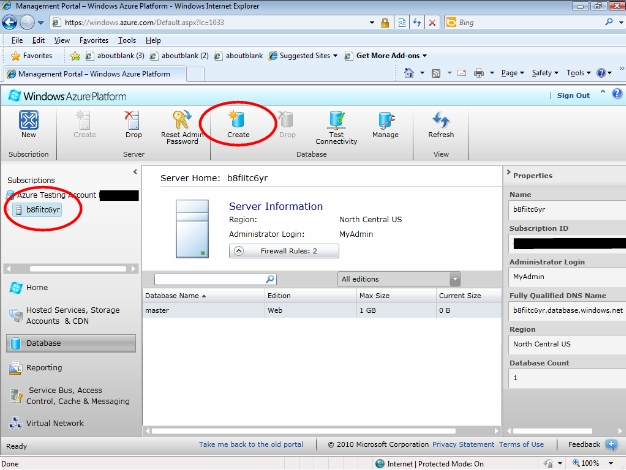Open the Help menu

(153, 40)
